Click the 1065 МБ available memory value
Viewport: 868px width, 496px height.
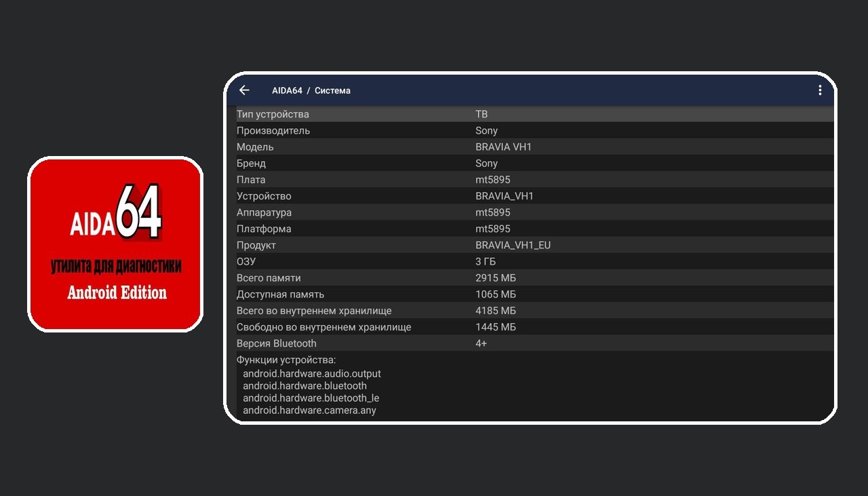click(x=496, y=294)
